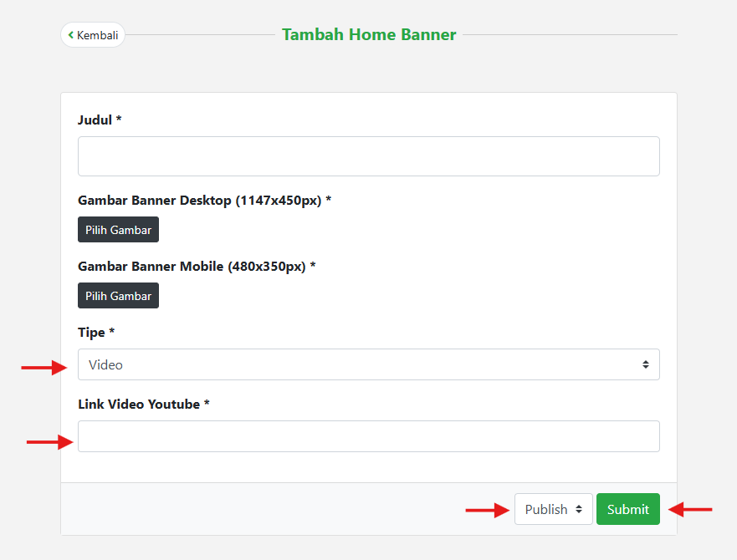737x560 pixels.
Task: Open the Tipe dropdown showing Video
Action: [x=368, y=364]
